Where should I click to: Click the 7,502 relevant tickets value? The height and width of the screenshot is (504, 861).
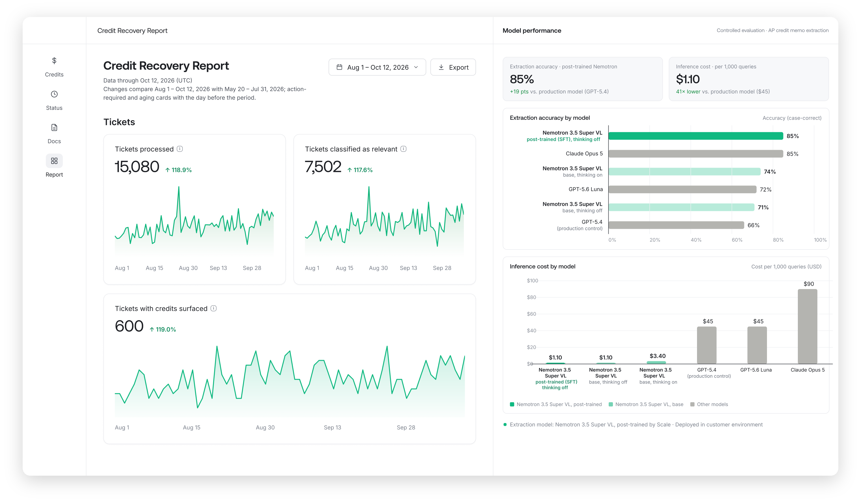tap(323, 167)
